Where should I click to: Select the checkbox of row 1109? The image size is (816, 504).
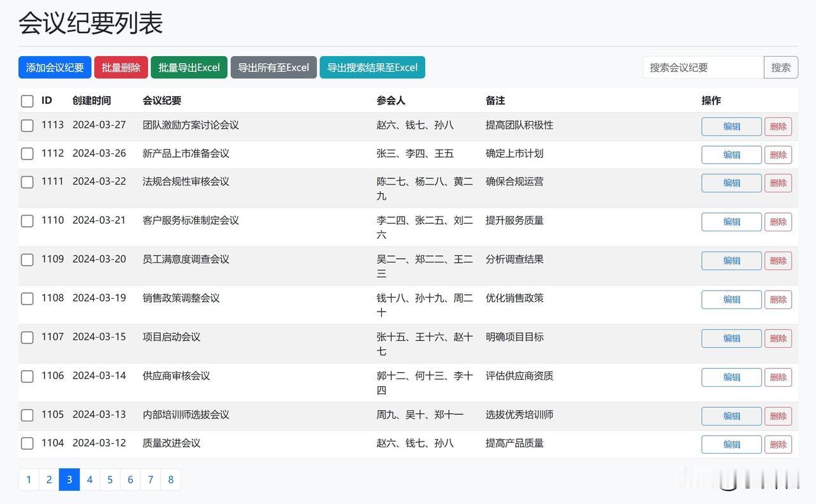tap(27, 260)
